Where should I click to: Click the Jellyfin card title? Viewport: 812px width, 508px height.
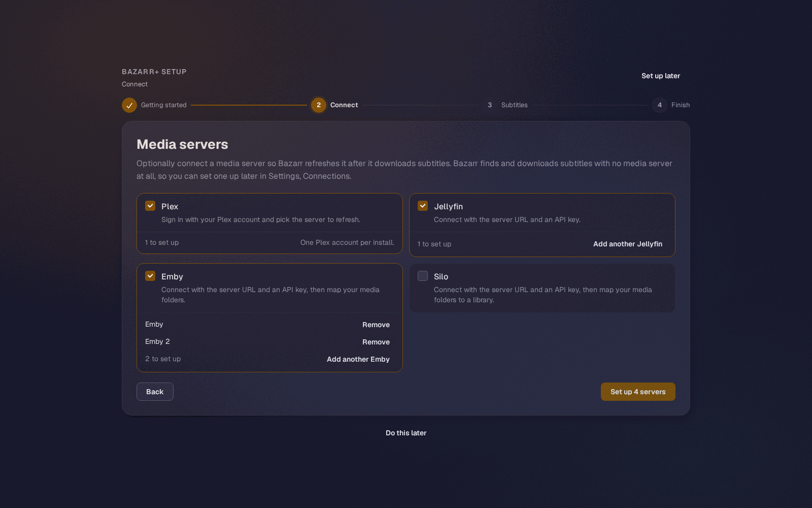pyautogui.click(x=448, y=206)
